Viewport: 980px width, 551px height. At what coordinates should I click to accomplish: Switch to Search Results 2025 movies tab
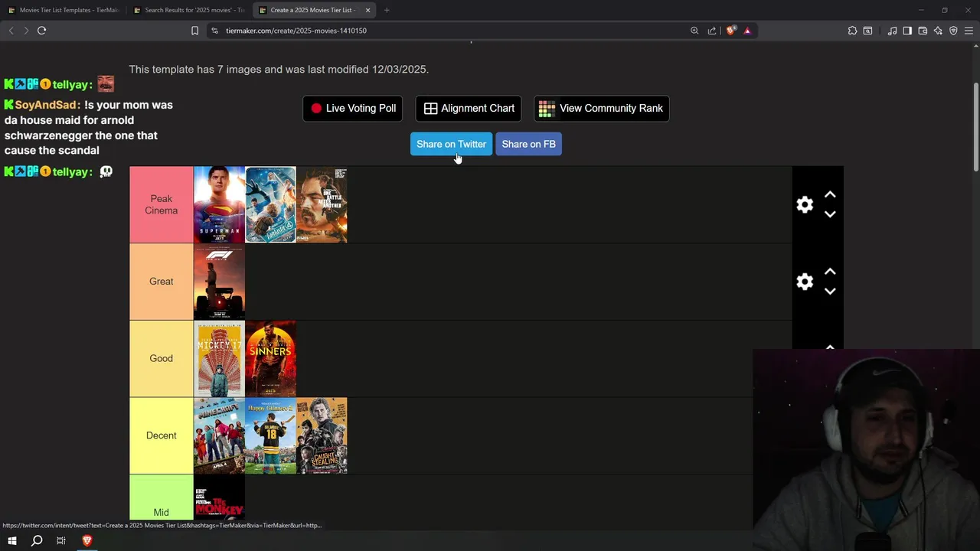pyautogui.click(x=188, y=10)
